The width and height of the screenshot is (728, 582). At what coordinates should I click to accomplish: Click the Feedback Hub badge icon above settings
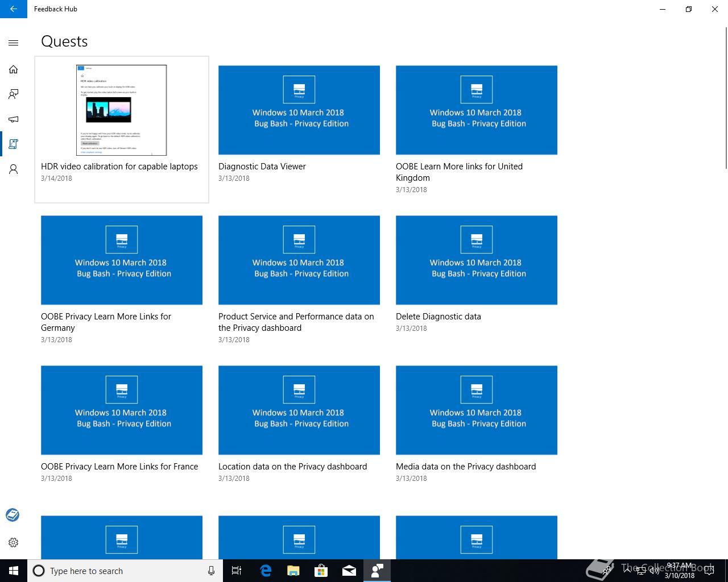(13, 515)
